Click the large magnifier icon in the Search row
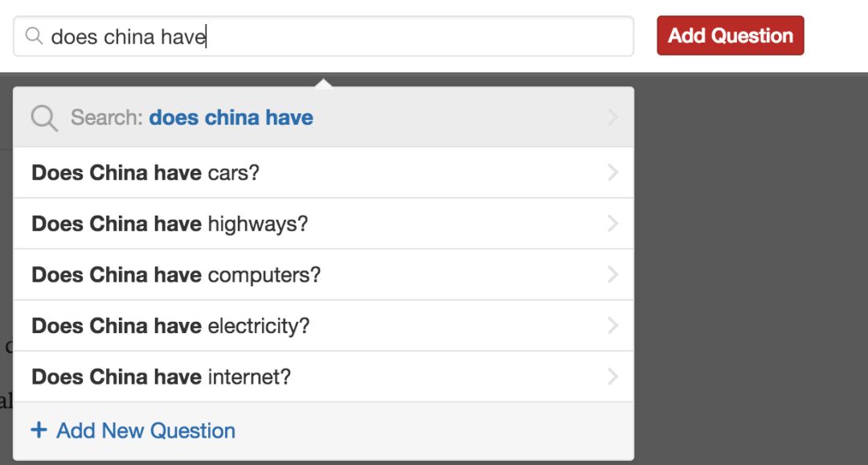The image size is (868, 465). (44, 118)
